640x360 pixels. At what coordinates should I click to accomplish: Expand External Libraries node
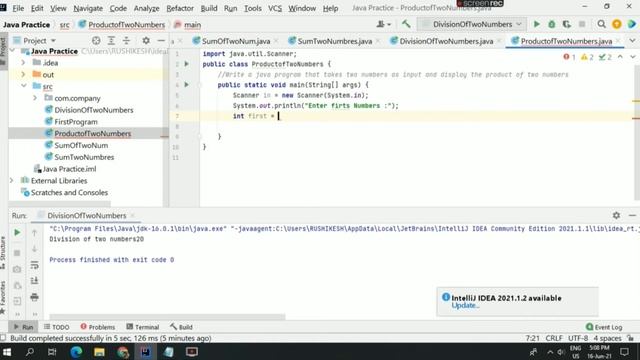(x=12, y=180)
